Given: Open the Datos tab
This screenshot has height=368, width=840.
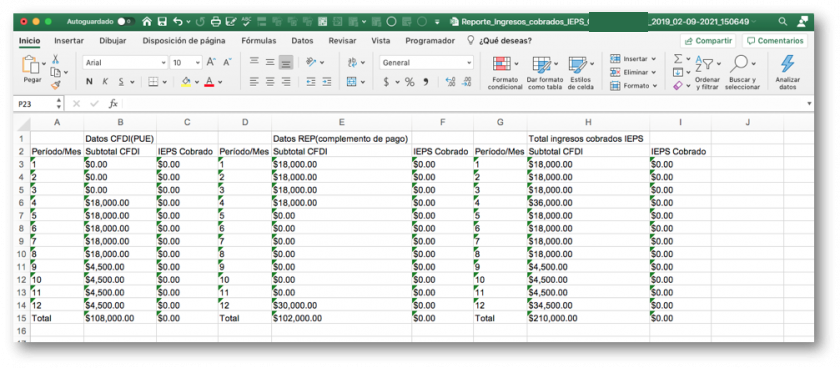Looking at the screenshot, I should 302,41.
